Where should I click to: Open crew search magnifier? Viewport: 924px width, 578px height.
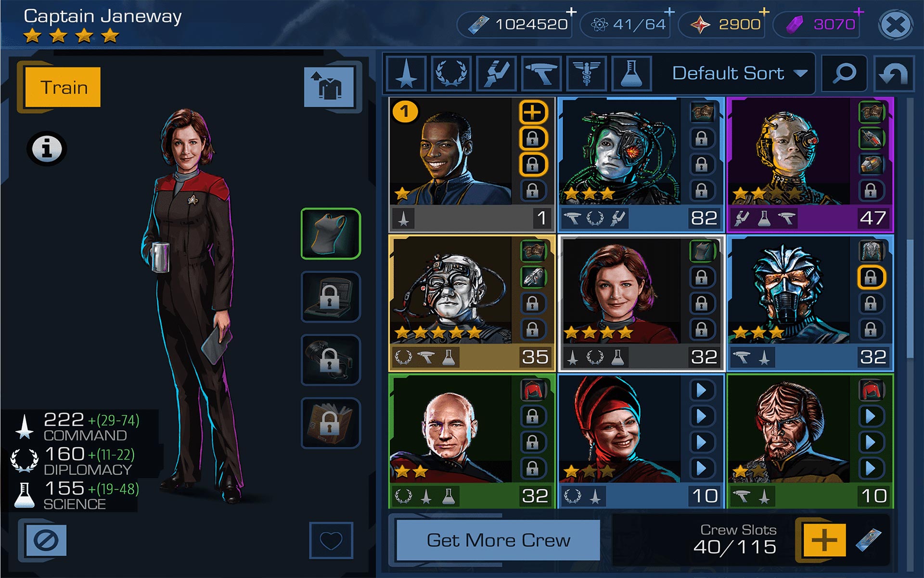(844, 74)
